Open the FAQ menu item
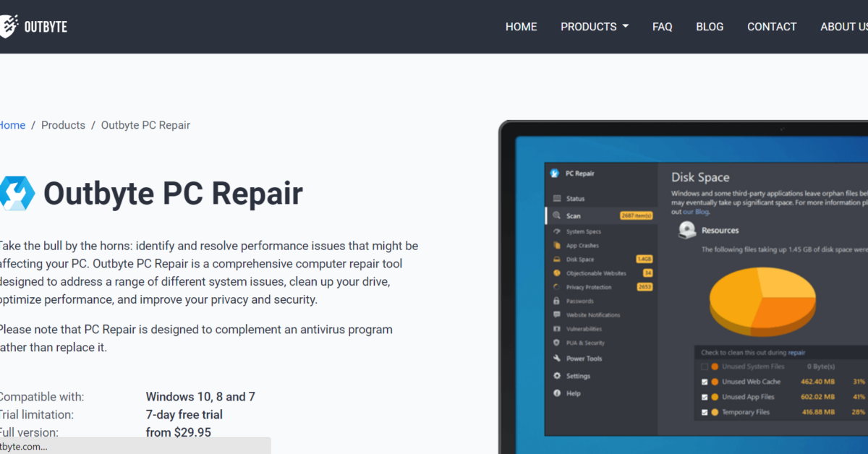Viewport: 868px width, 454px height. [662, 27]
